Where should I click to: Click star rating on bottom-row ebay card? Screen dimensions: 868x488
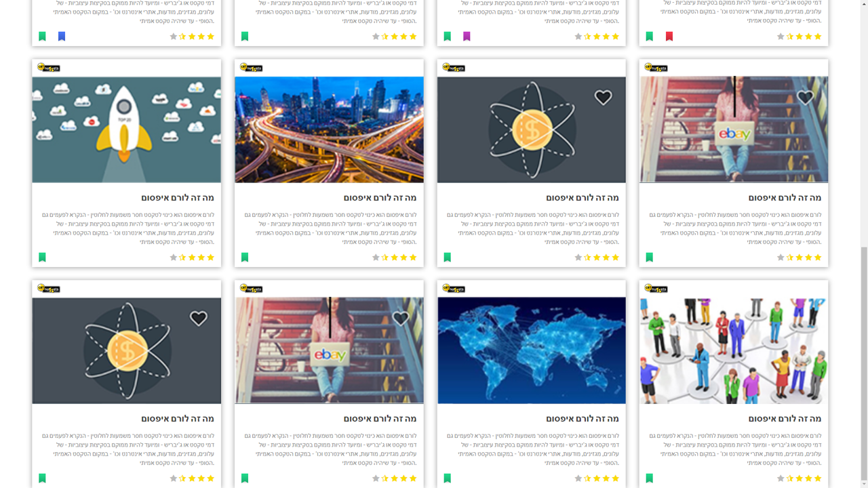pos(395,479)
